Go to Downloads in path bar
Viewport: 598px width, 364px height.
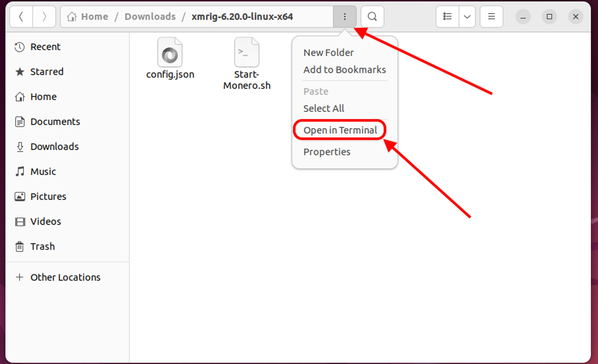click(x=150, y=17)
